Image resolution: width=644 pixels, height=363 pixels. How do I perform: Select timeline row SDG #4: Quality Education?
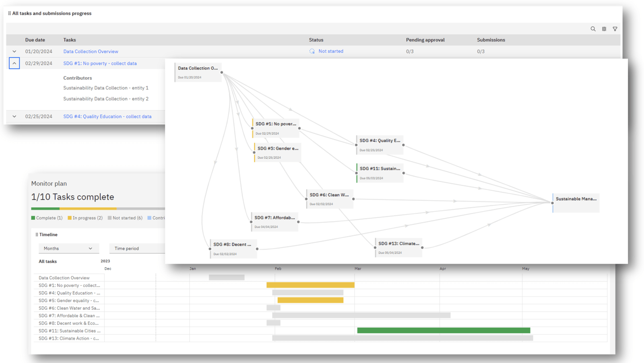tap(69, 293)
